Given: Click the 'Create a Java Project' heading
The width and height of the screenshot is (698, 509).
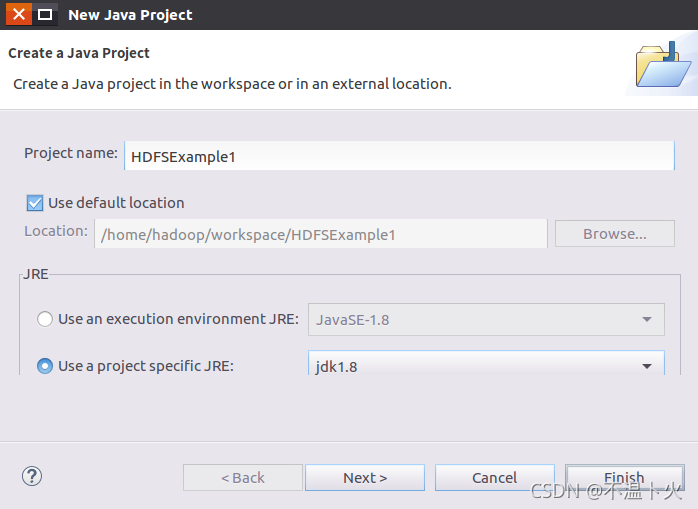Looking at the screenshot, I should 79,53.
